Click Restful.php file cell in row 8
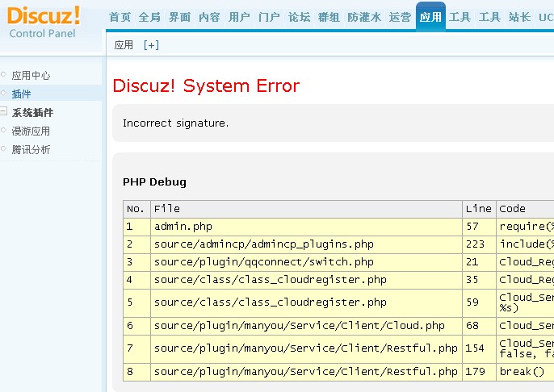This screenshot has width=554, height=392. 306,372
